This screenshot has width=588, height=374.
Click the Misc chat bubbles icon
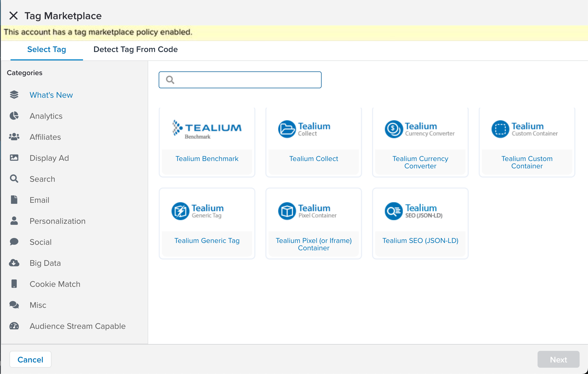click(14, 305)
